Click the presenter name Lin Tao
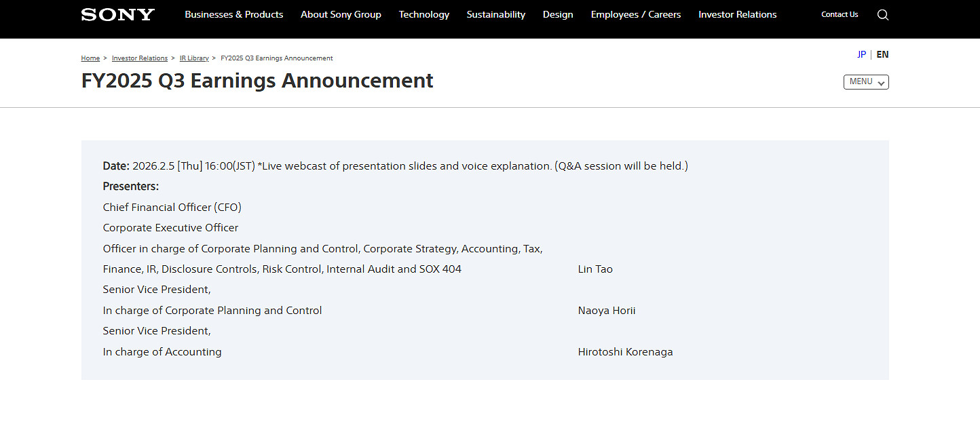The image size is (980, 447). pos(595,269)
